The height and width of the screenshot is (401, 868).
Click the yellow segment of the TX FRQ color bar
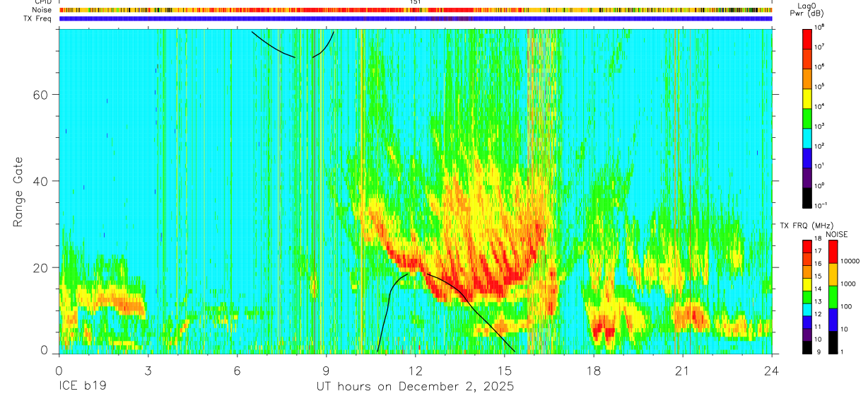coord(807,284)
